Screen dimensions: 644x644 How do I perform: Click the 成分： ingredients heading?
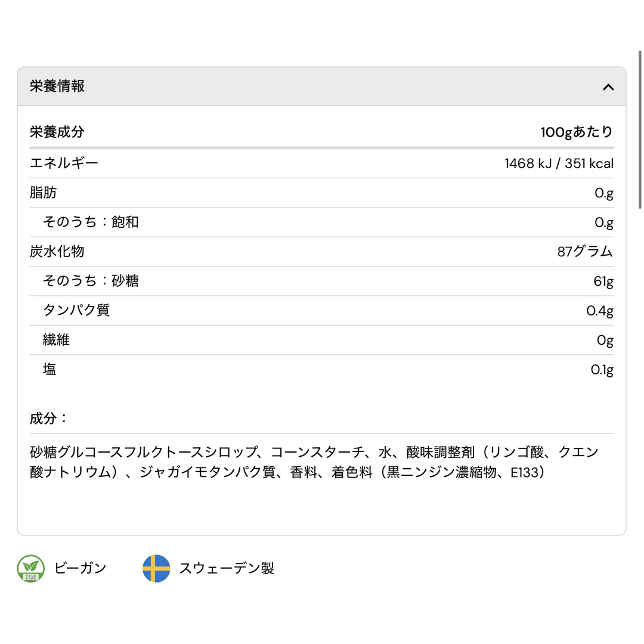click(48, 418)
